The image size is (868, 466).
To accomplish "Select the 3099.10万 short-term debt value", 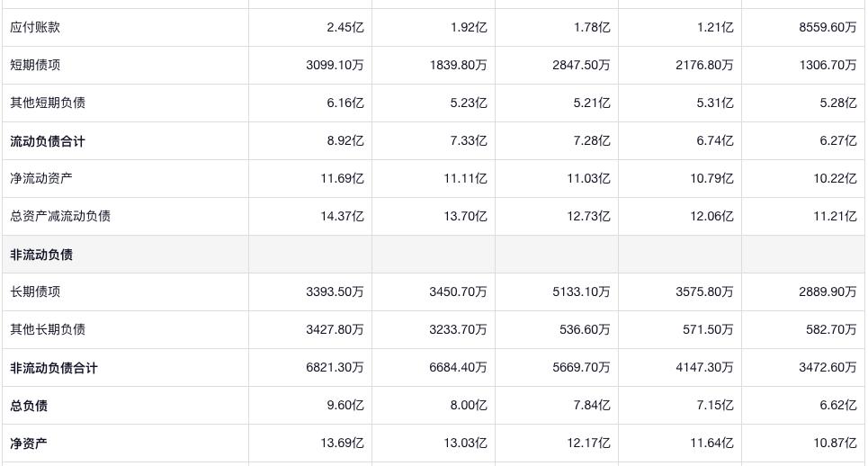I will 335,66.
